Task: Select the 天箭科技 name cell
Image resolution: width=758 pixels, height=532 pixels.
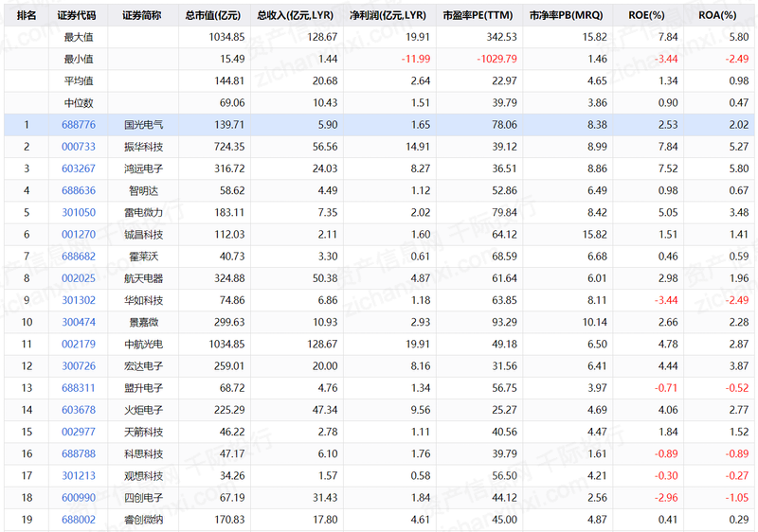Action: click(143, 432)
